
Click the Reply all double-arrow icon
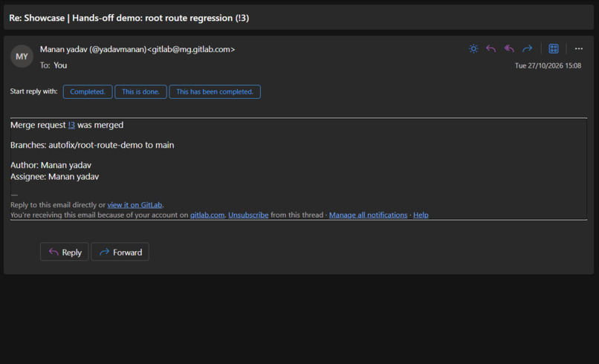tap(509, 49)
